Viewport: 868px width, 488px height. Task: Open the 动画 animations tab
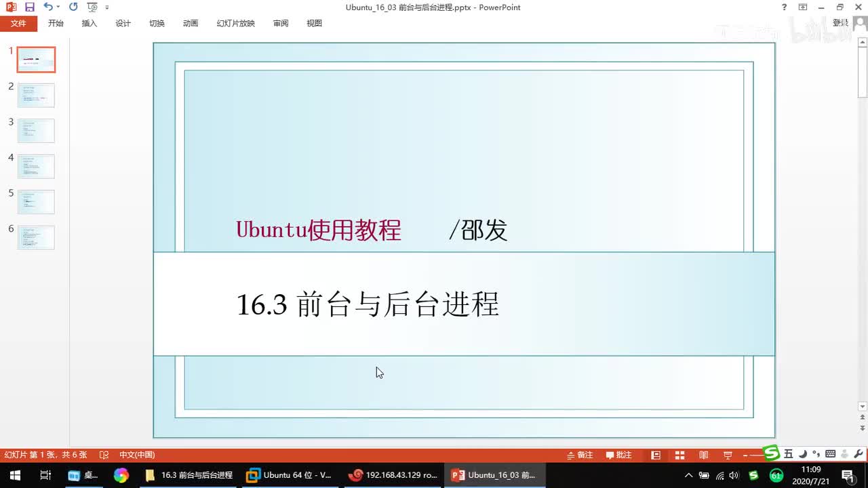[191, 23]
